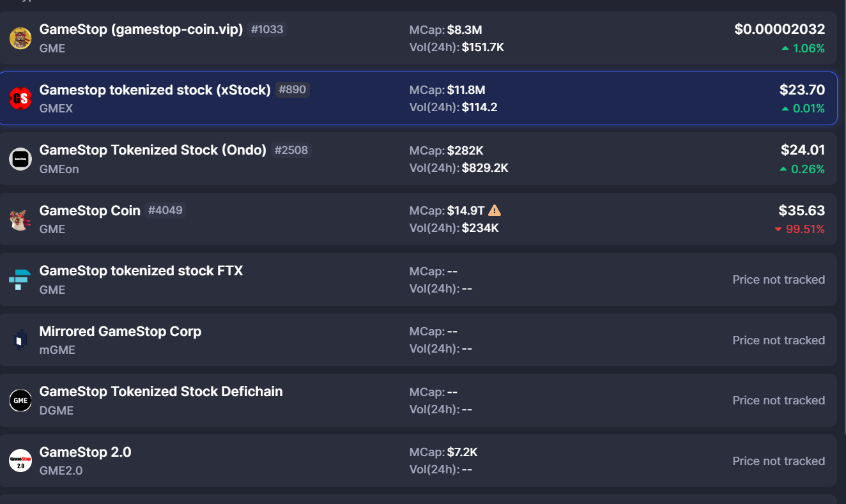Click the MCap $8.3M value
Screen dimensions: 846x504
click(465, 29)
